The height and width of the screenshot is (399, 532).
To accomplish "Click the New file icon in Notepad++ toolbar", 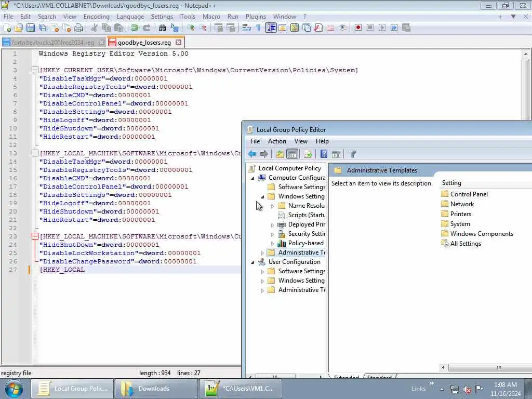I will point(7,28).
